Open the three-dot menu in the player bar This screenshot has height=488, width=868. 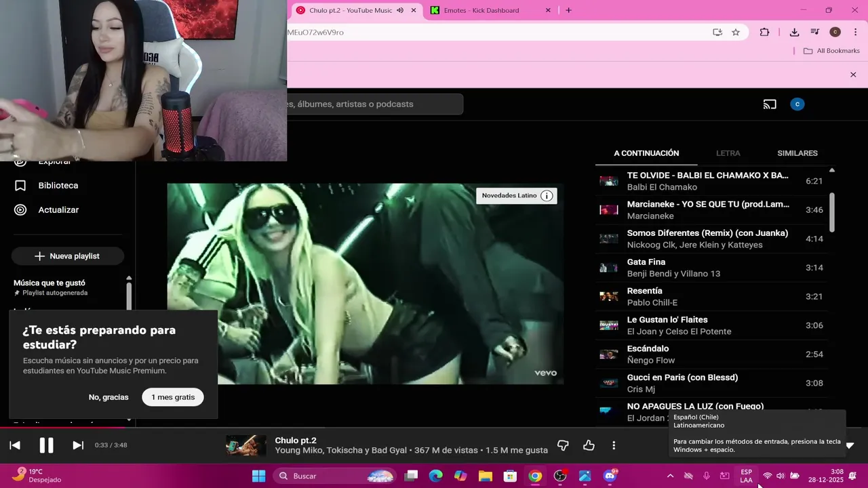pos(614,445)
